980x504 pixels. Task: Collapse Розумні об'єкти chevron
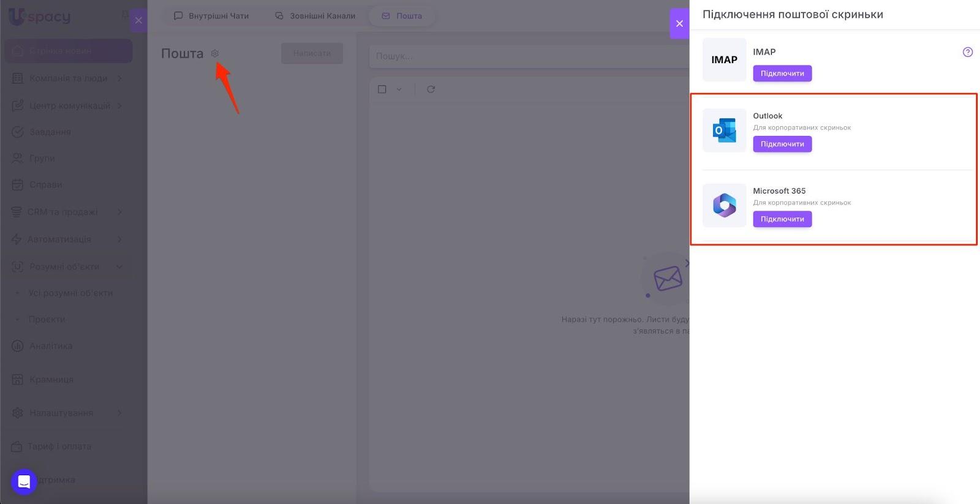click(119, 266)
